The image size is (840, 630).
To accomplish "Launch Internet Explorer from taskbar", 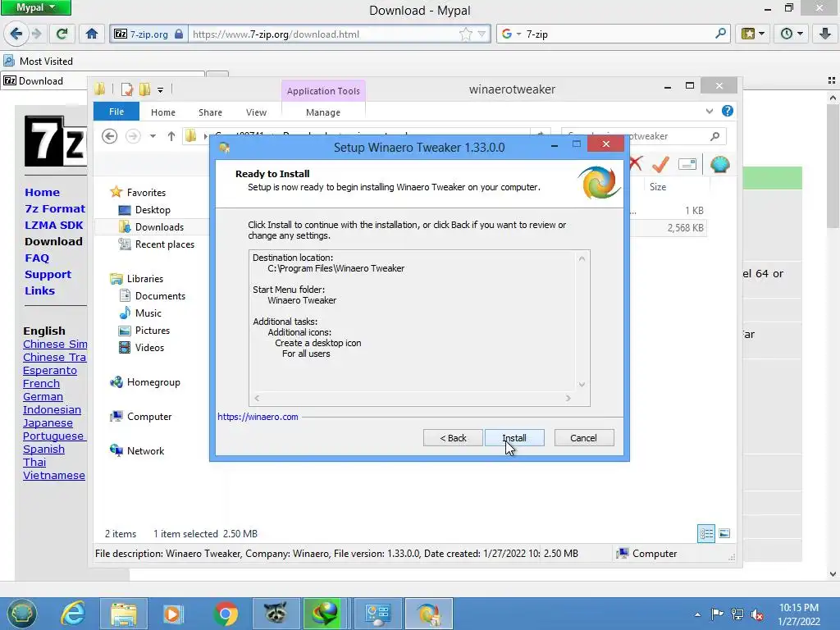I will tap(73, 614).
